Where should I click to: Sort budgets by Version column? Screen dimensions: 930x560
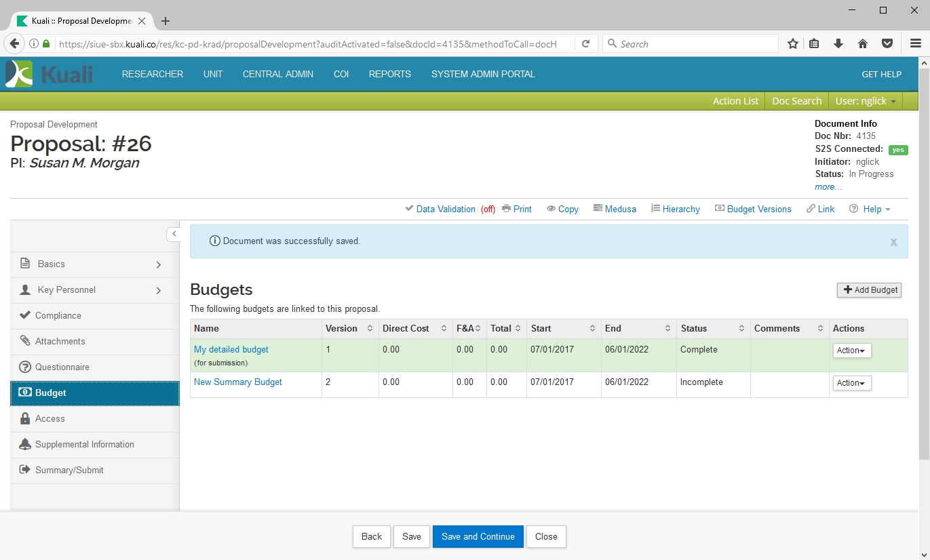(370, 329)
